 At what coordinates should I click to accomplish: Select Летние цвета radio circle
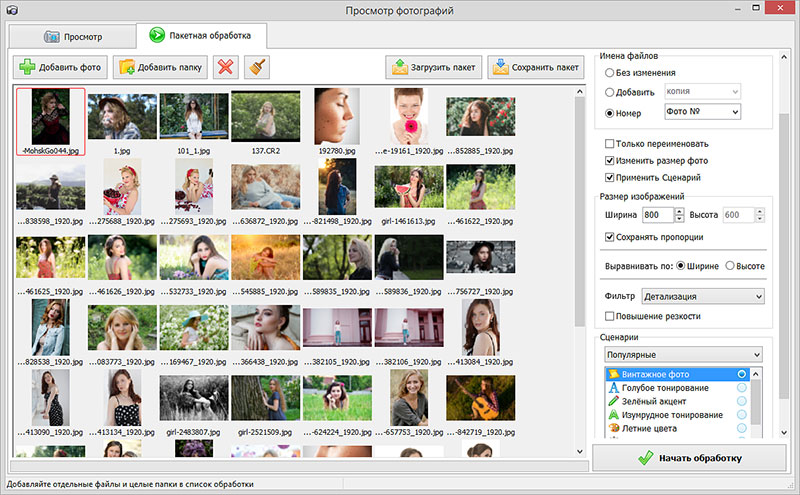(742, 428)
